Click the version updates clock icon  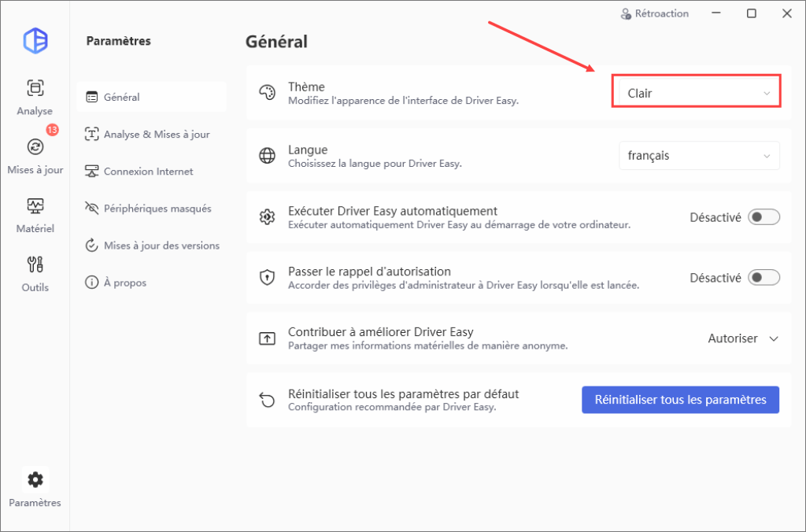pyautogui.click(x=91, y=246)
